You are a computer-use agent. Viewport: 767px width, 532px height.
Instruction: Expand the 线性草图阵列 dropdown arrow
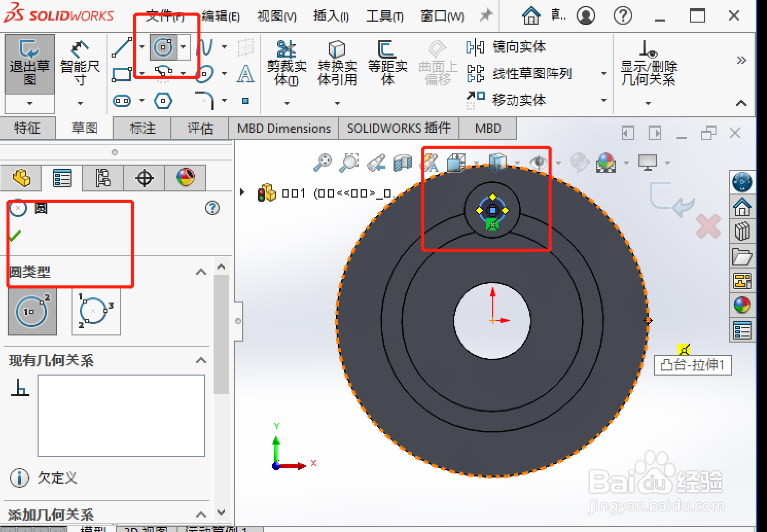pyautogui.click(x=604, y=74)
